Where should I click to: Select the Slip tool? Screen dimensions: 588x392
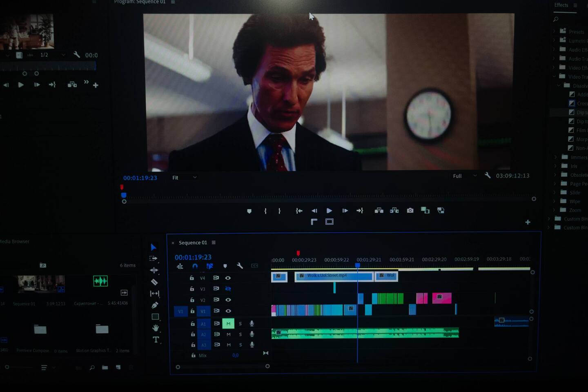155,293
